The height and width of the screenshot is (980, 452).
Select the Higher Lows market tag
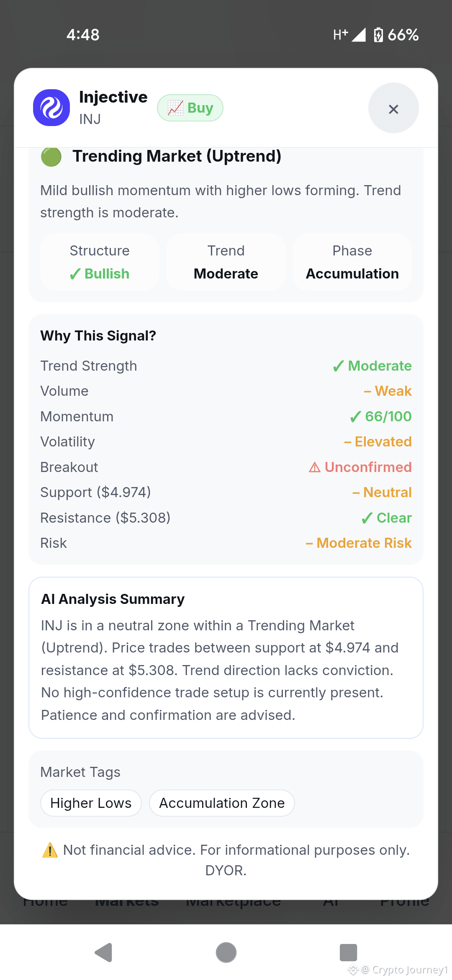91,803
